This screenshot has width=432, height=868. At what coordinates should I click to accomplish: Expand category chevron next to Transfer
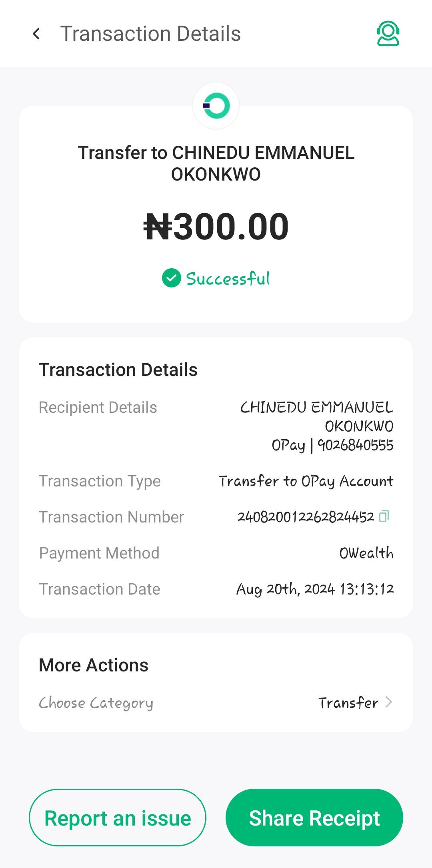(388, 702)
